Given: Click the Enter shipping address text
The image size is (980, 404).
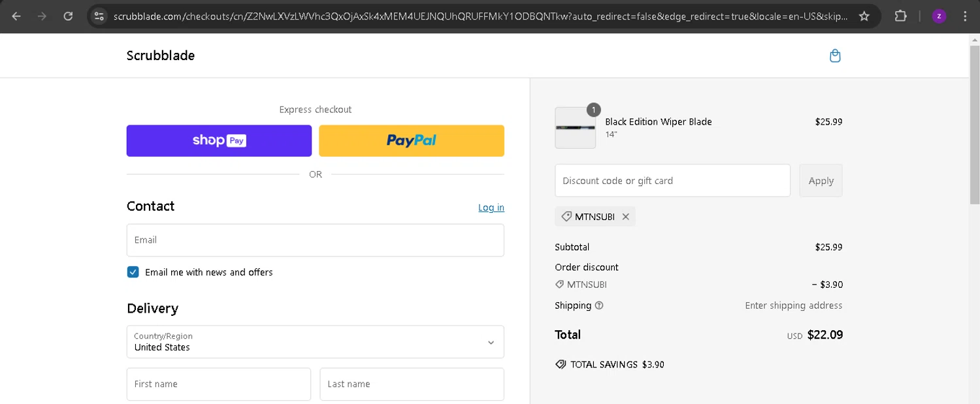Looking at the screenshot, I should [794, 305].
